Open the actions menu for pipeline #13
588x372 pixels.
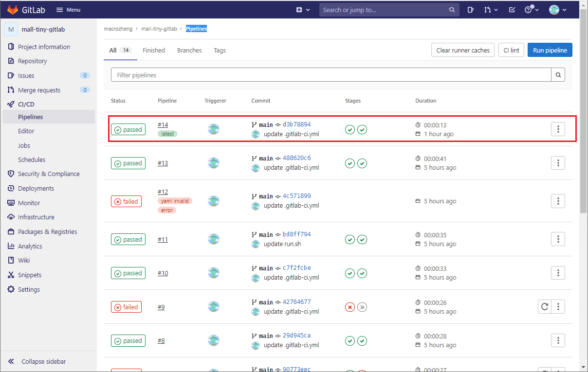click(x=558, y=163)
